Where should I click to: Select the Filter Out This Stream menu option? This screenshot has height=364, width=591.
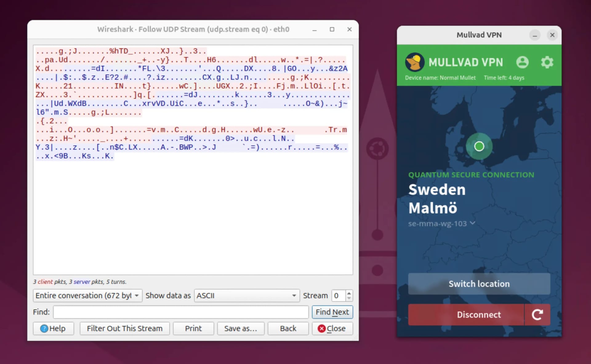click(124, 328)
